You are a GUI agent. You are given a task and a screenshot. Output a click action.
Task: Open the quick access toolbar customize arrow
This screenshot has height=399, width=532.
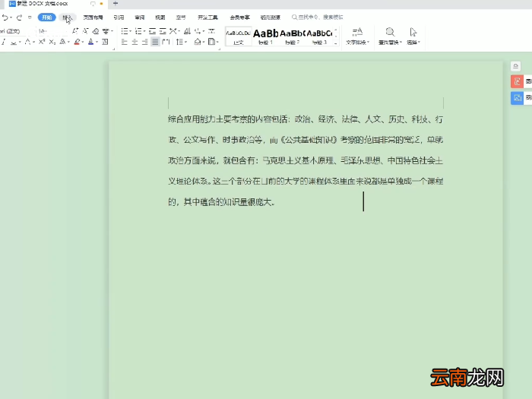(30, 17)
